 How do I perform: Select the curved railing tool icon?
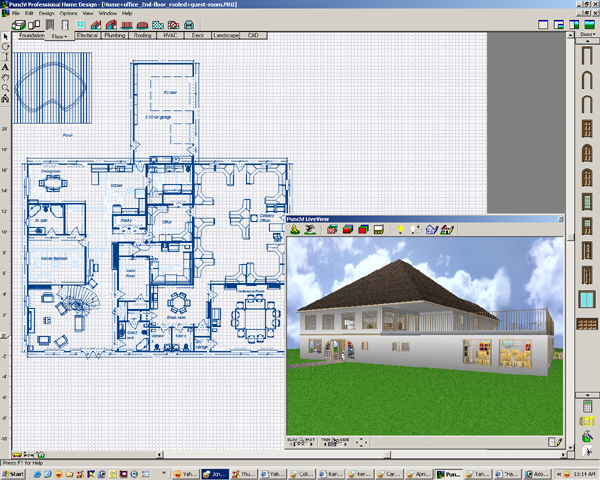tap(142, 25)
